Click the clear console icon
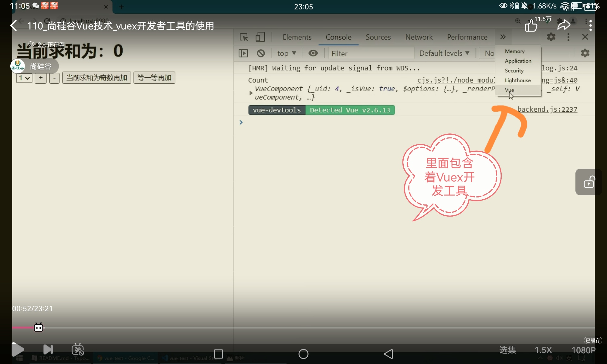This screenshot has height=364, width=607. [261, 53]
